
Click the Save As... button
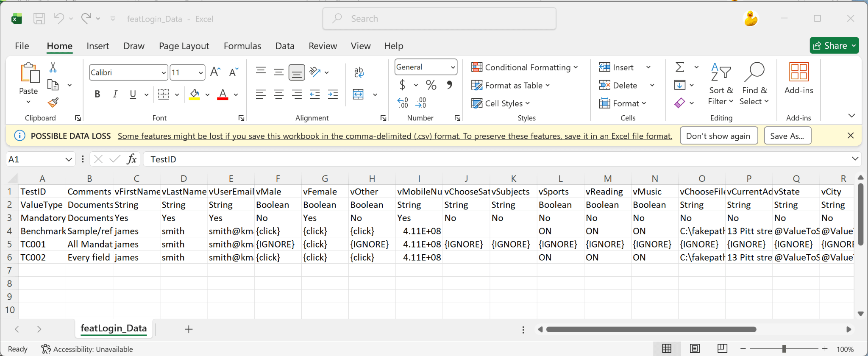[787, 136]
